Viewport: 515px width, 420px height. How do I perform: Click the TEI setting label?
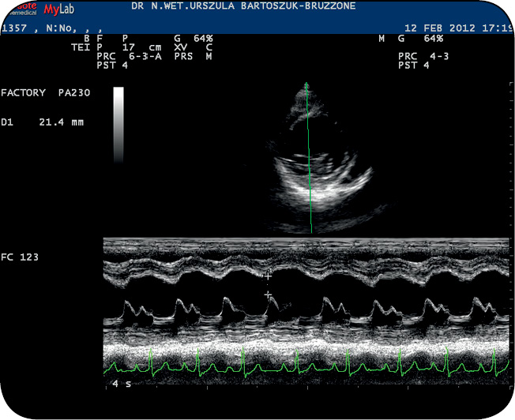(x=81, y=47)
